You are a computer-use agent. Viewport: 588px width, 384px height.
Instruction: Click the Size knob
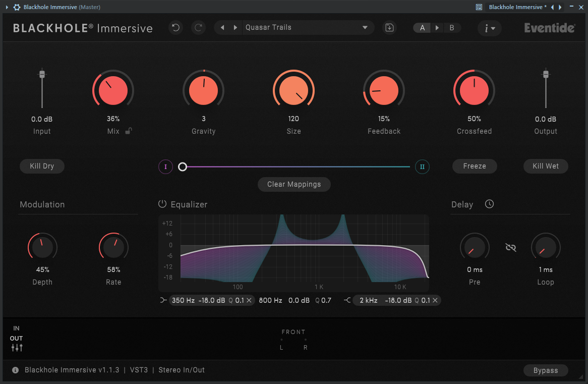click(x=293, y=90)
